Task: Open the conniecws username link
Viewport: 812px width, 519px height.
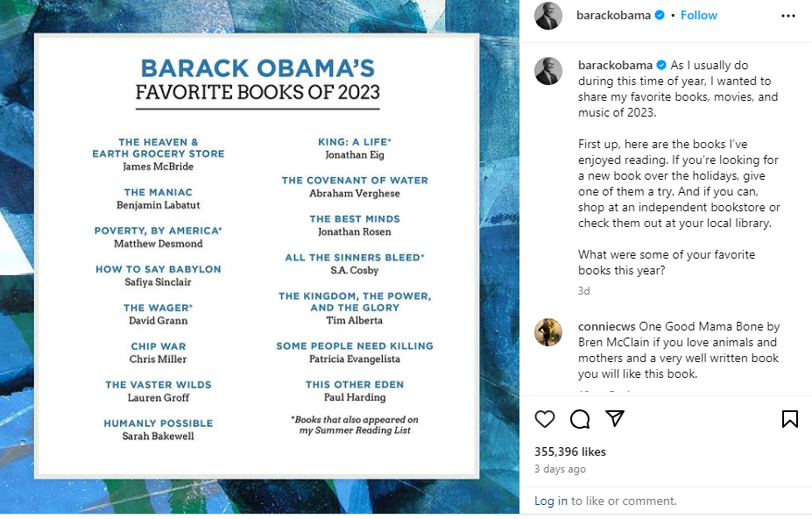Action: point(606,327)
